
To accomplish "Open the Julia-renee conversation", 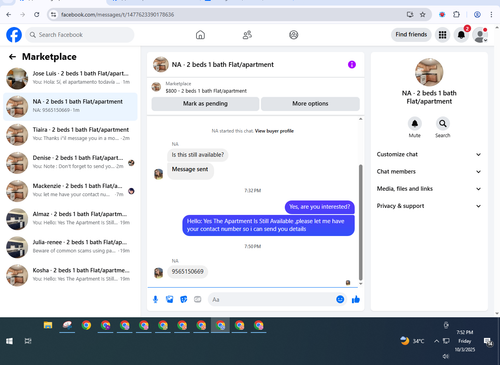I will click(70, 247).
